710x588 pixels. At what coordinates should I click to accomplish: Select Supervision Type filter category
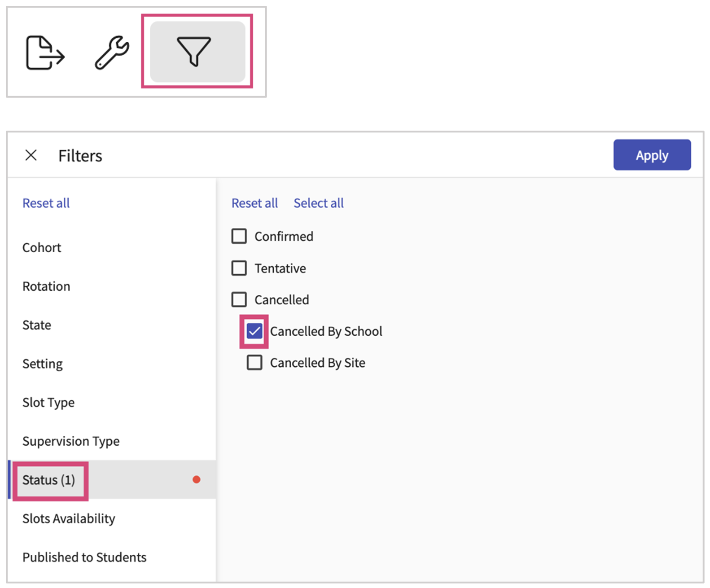(x=71, y=441)
